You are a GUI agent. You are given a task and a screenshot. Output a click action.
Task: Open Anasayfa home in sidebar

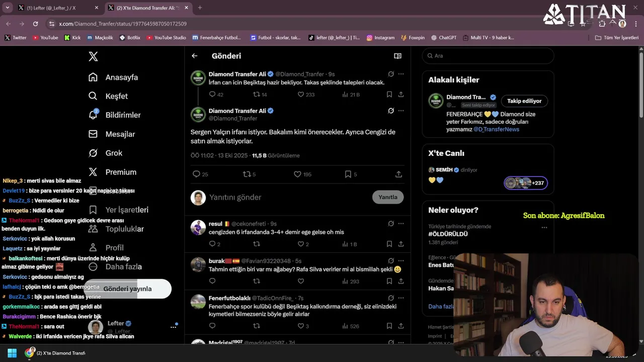(x=113, y=77)
